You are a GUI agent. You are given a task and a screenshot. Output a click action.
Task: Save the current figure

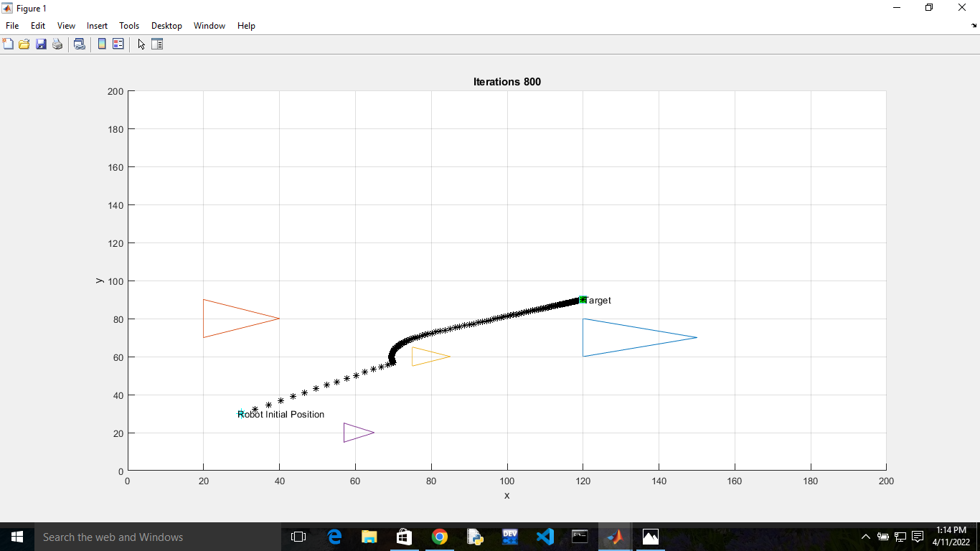point(40,44)
